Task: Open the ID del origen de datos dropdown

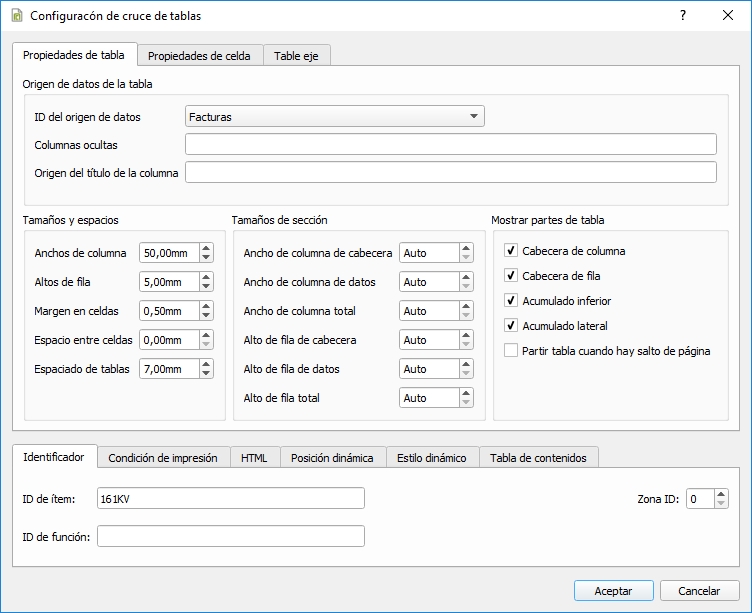Action: click(335, 117)
